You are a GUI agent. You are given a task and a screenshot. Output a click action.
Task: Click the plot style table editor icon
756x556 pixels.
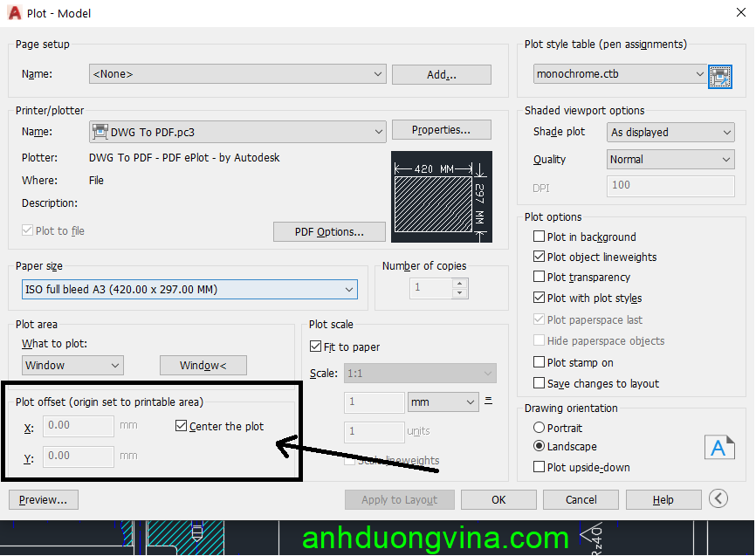[719, 75]
